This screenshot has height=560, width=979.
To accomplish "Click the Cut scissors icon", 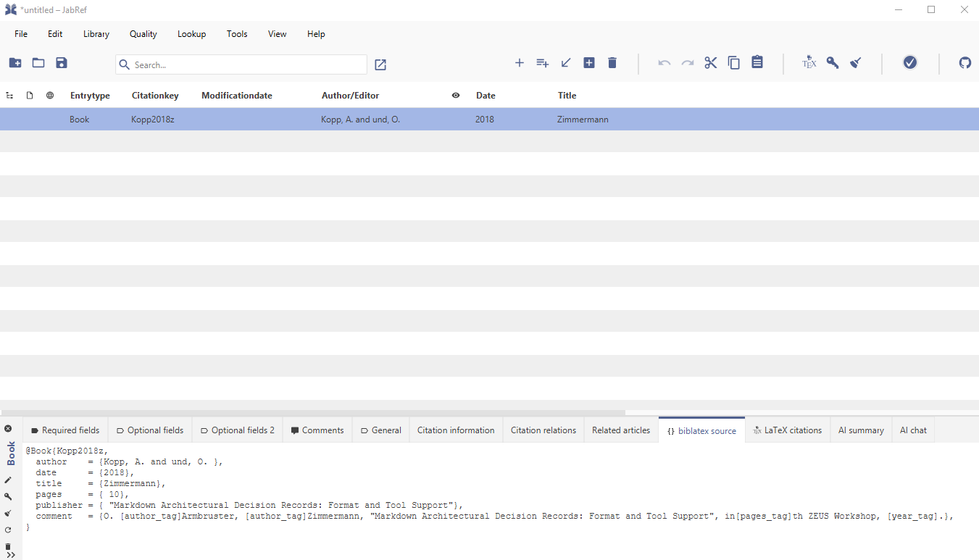I will (710, 63).
